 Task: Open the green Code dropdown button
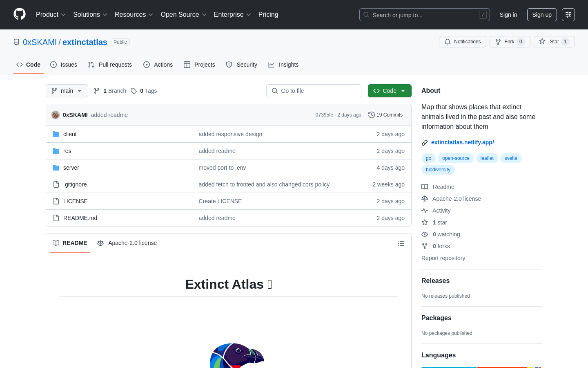pyautogui.click(x=390, y=91)
